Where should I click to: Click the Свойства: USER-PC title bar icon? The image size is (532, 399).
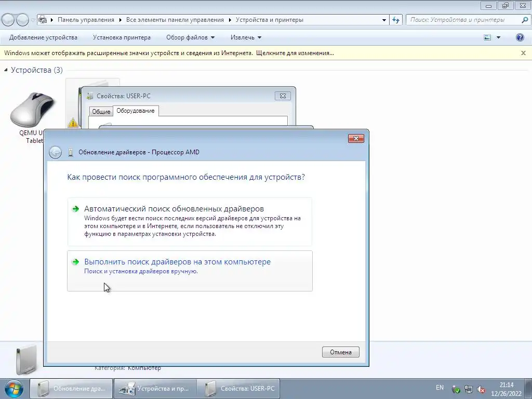tap(89, 96)
